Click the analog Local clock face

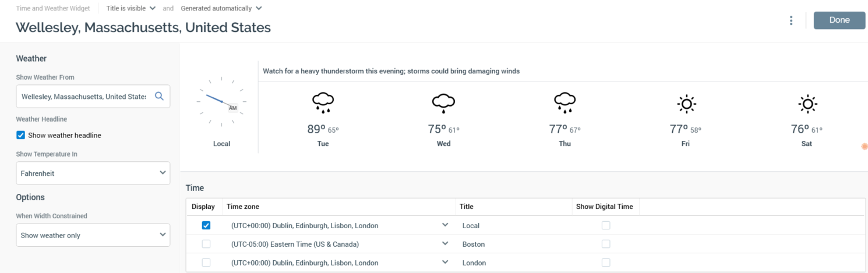(221, 101)
